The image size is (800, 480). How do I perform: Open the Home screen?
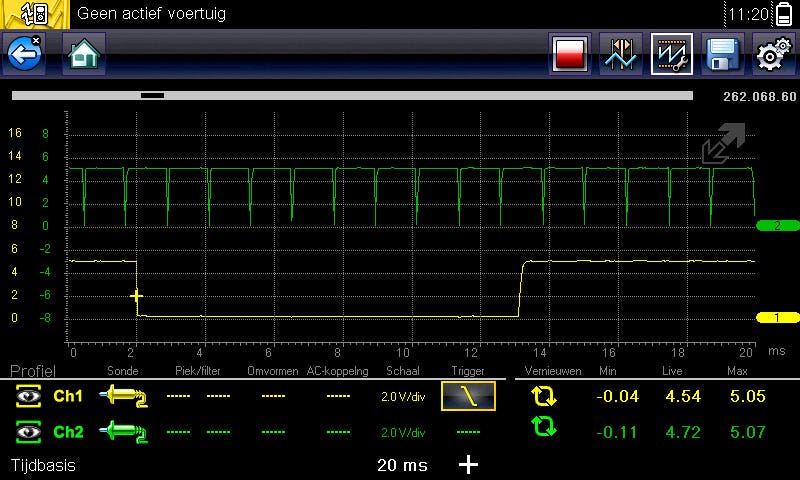(84, 54)
